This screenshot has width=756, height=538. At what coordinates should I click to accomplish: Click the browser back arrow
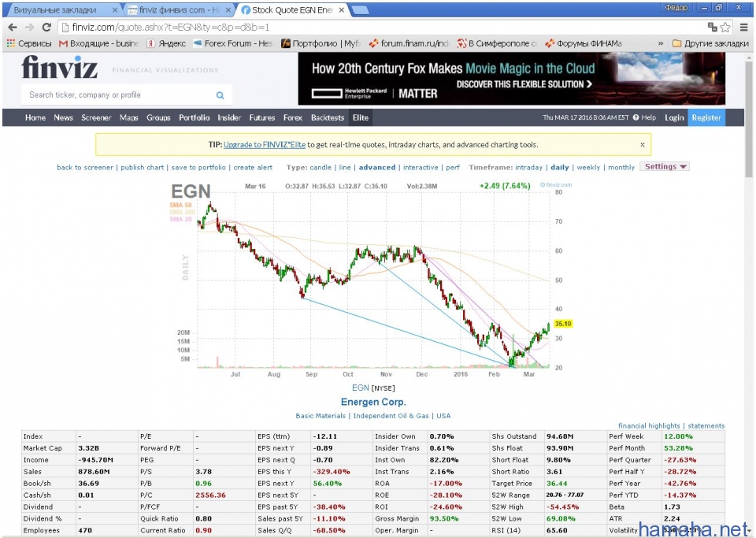click(x=12, y=27)
